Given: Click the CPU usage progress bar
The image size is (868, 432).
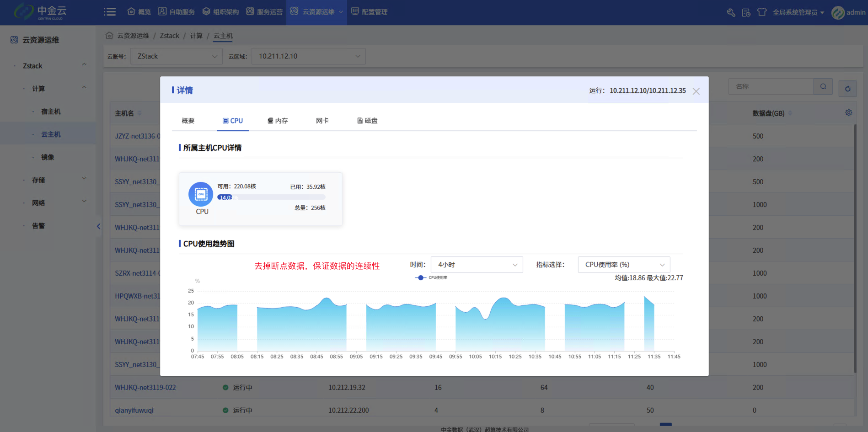Looking at the screenshot, I should pyautogui.click(x=271, y=197).
